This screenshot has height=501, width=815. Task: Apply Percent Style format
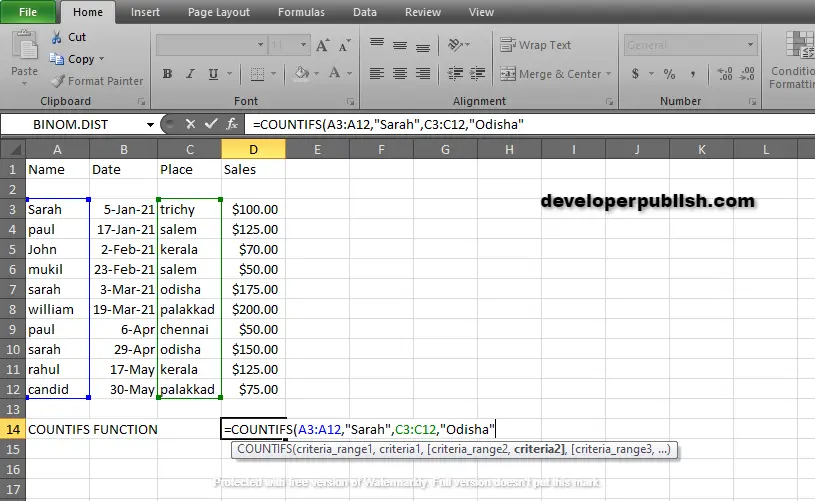(x=669, y=74)
